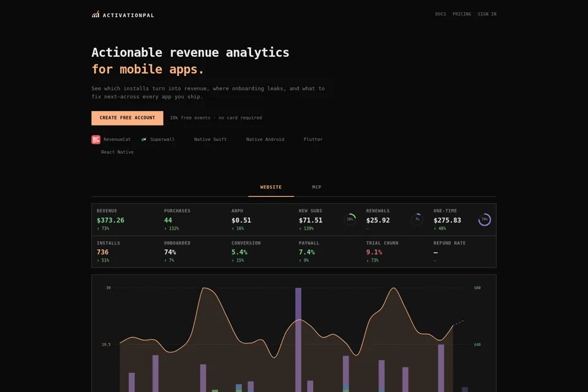This screenshot has width=588, height=392.
Task: Click SIGN IN in header
Action: point(487,14)
